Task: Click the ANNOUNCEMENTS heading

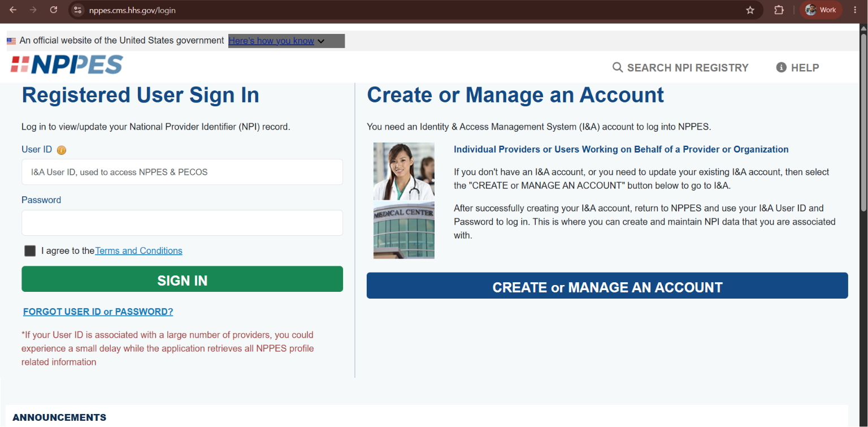Action: point(59,417)
